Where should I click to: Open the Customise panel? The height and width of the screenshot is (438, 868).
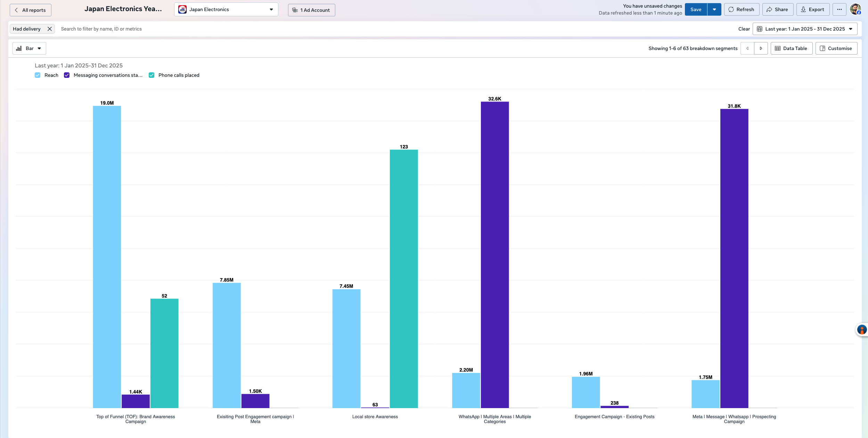[x=836, y=48]
